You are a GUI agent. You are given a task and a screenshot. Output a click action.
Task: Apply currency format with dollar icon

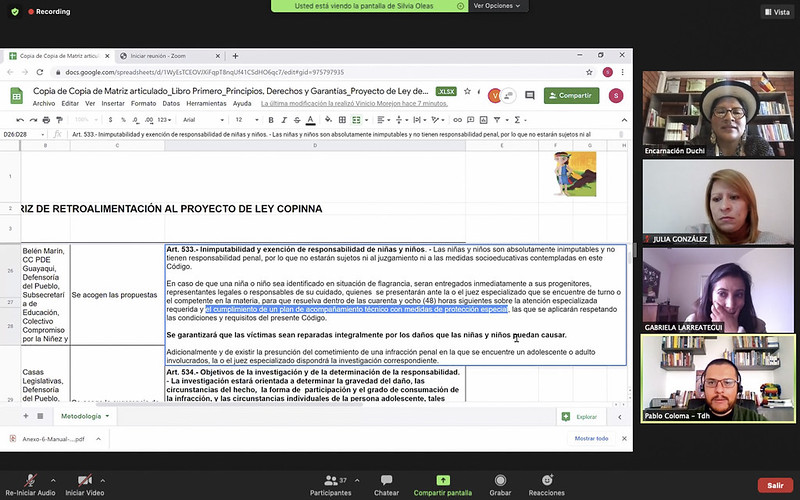[x=110, y=120]
